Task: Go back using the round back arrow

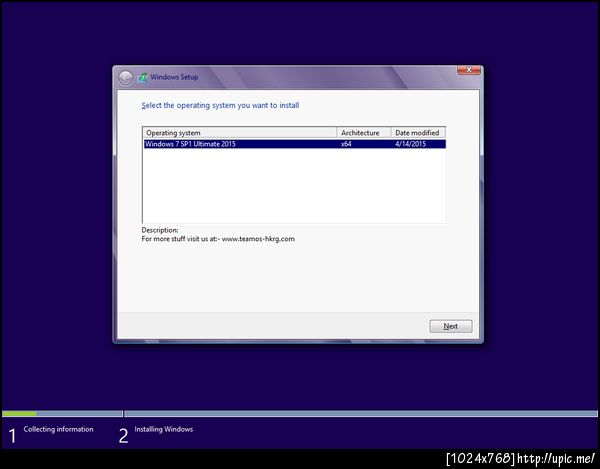Action: (125, 78)
